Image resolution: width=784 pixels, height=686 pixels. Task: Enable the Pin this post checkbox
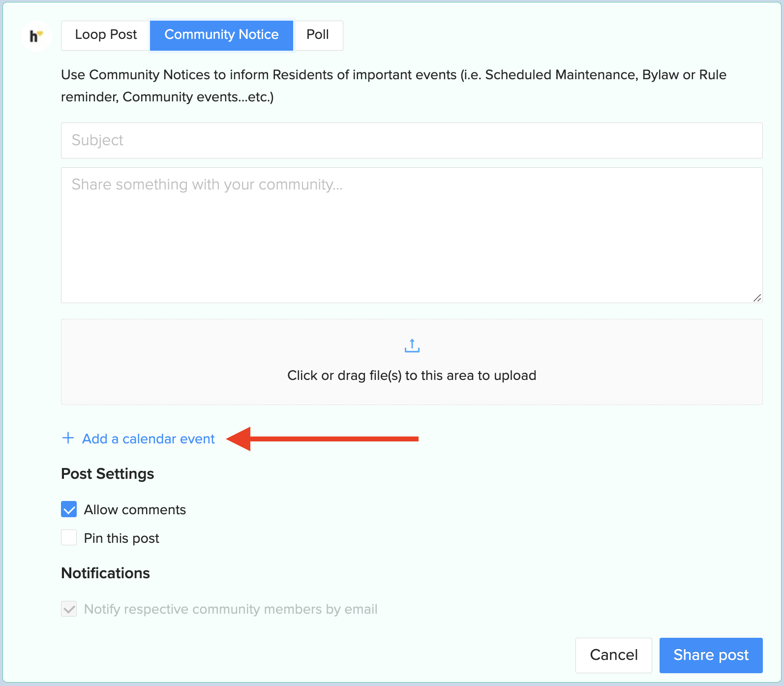(69, 537)
